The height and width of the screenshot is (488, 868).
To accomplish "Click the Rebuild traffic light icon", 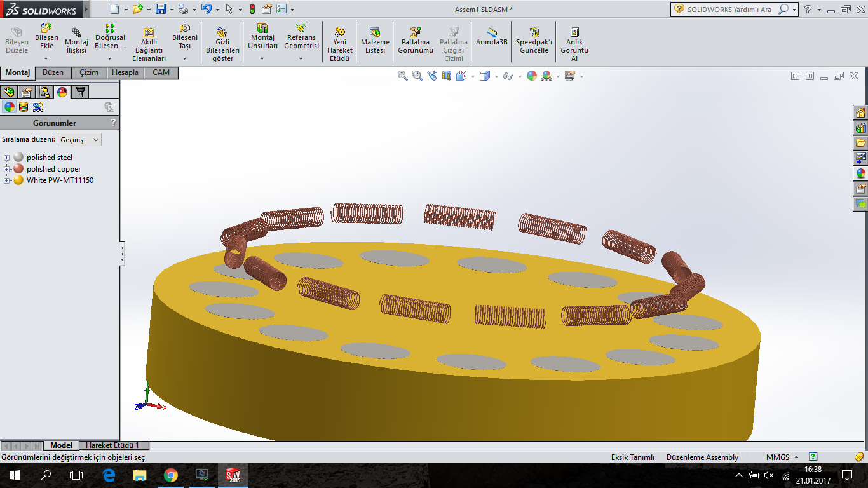I will 252,9.
